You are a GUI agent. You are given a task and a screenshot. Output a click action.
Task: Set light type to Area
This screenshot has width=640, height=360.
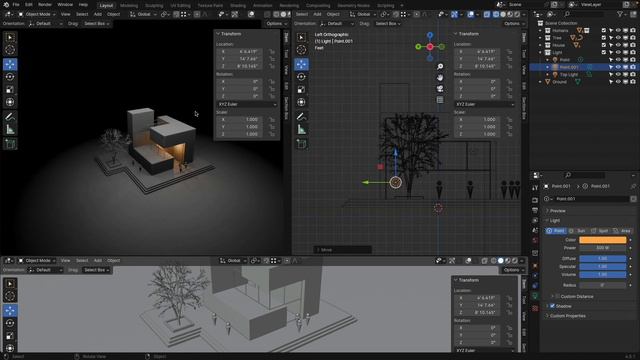coord(622,231)
